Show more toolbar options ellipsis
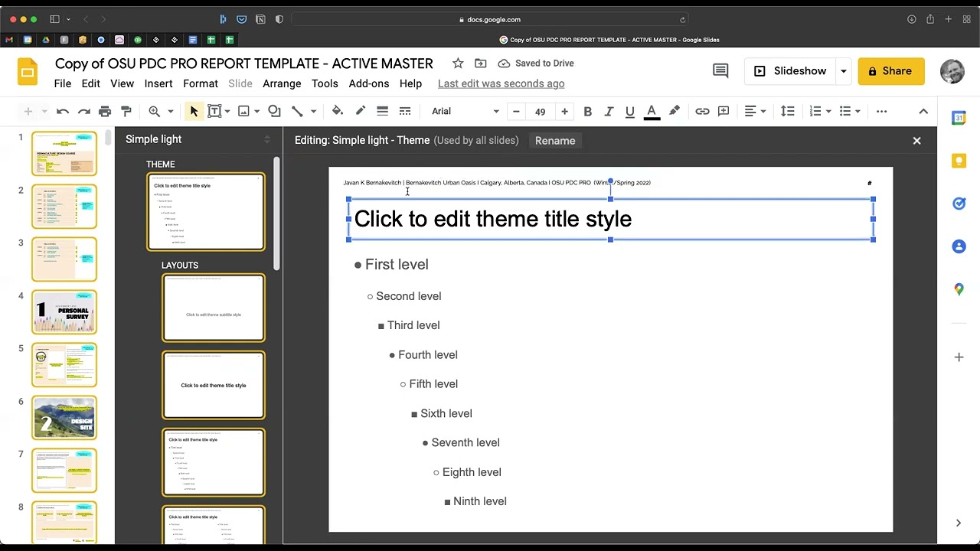Screen dimensions: 980x551 [x=881, y=112]
